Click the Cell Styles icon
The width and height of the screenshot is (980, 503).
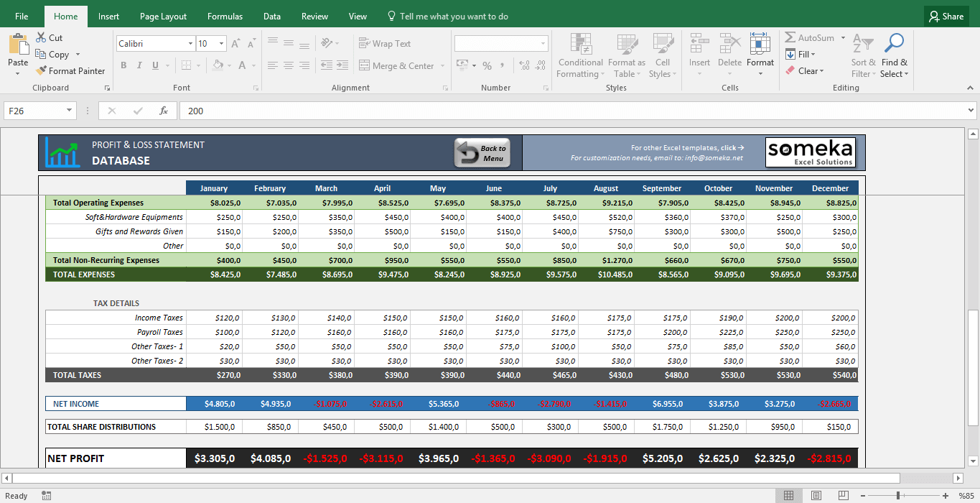(662, 55)
